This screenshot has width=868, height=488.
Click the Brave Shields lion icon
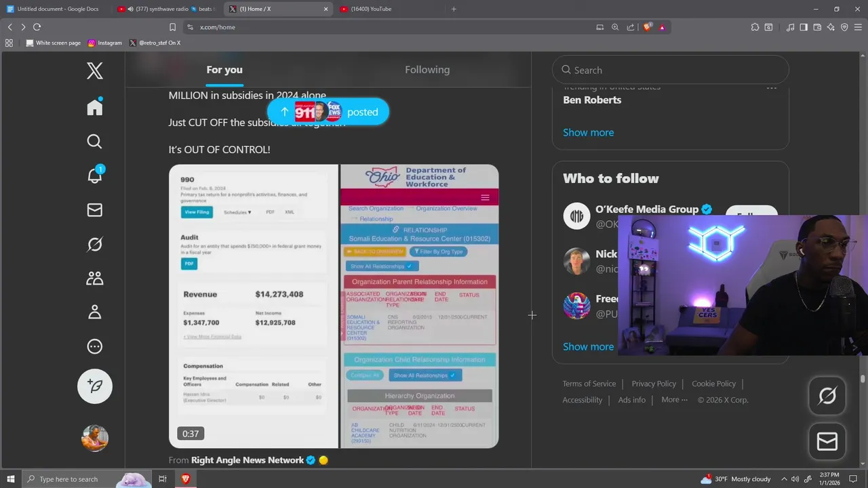pos(648,27)
